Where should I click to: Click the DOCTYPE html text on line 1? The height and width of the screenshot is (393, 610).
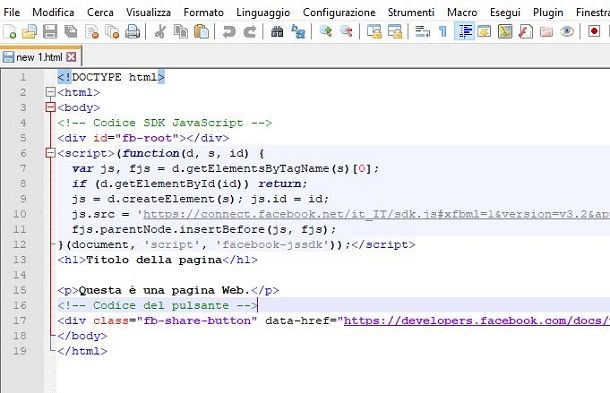(x=115, y=77)
